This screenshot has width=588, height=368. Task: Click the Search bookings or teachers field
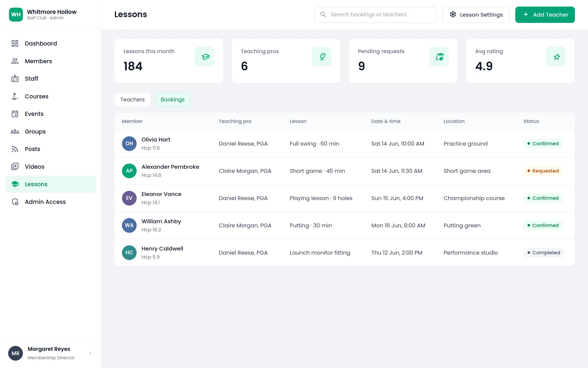click(x=375, y=15)
